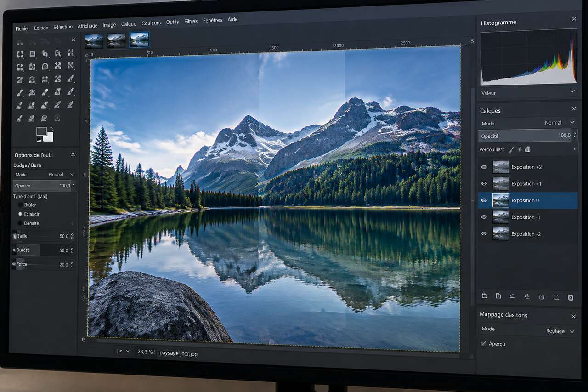Click the brush lock icon beside Vercouiller
This screenshot has width=588, height=392.
[x=512, y=149]
